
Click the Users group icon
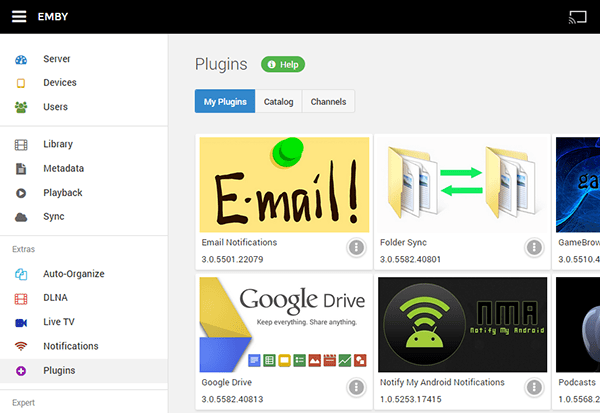21,107
